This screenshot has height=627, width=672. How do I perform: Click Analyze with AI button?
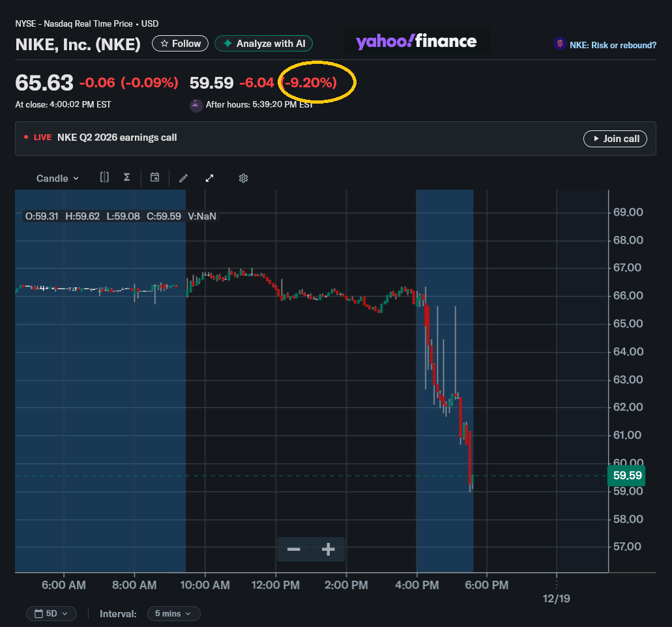pyautogui.click(x=263, y=43)
